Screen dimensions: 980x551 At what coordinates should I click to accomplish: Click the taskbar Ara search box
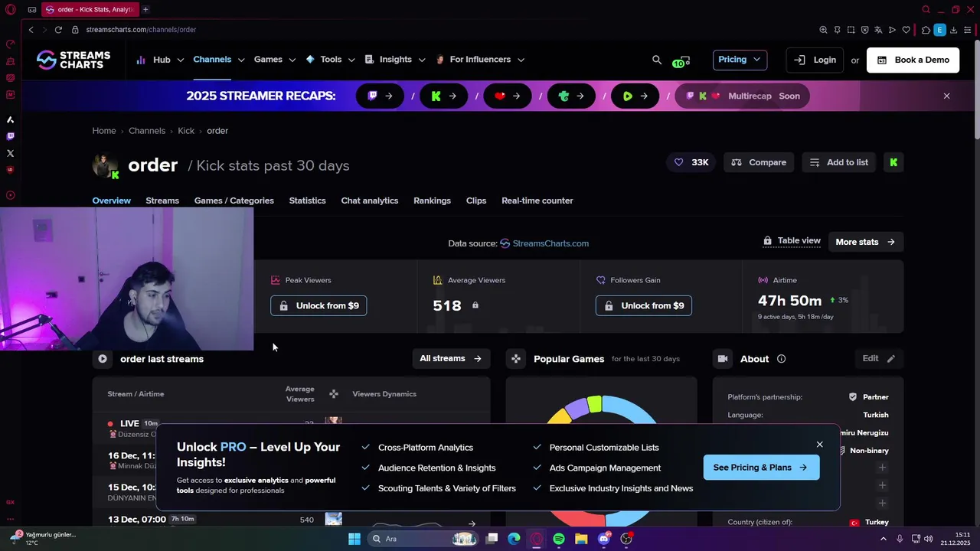422,539
